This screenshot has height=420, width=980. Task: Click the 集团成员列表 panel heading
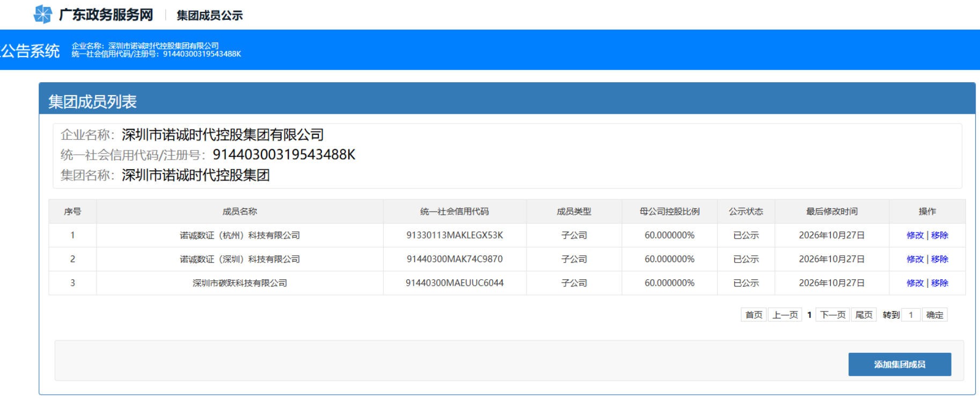(x=92, y=102)
